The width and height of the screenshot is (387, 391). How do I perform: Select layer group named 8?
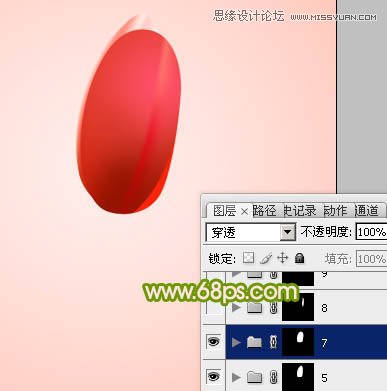point(306,307)
